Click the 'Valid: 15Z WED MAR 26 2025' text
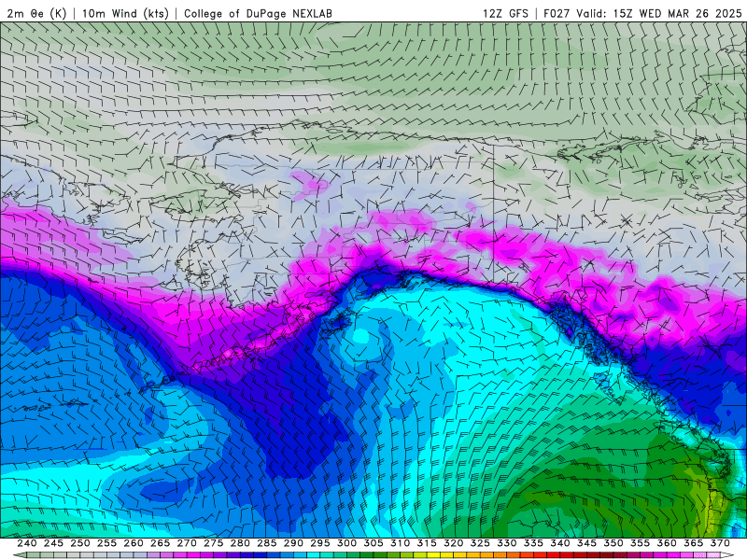This screenshot has height=560, width=747. pos(659,13)
